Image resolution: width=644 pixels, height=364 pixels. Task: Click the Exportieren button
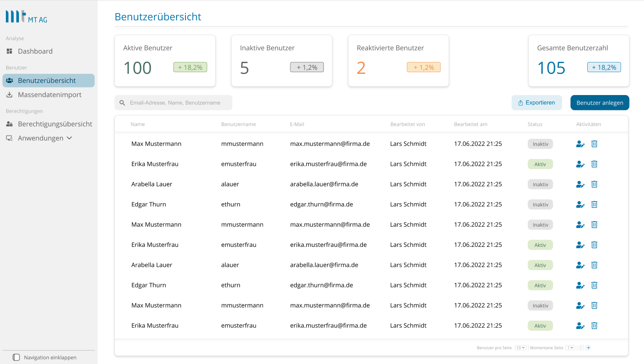536,103
